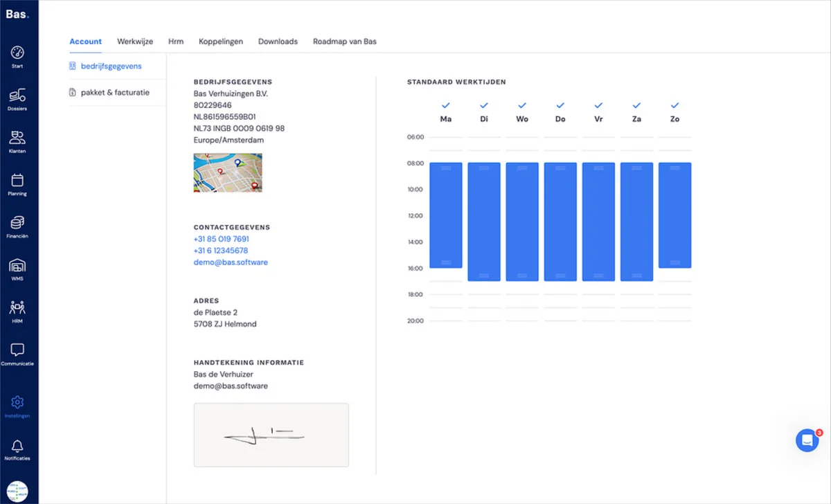
Task: Click the user avatar in the sidebar
Action: (18, 492)
